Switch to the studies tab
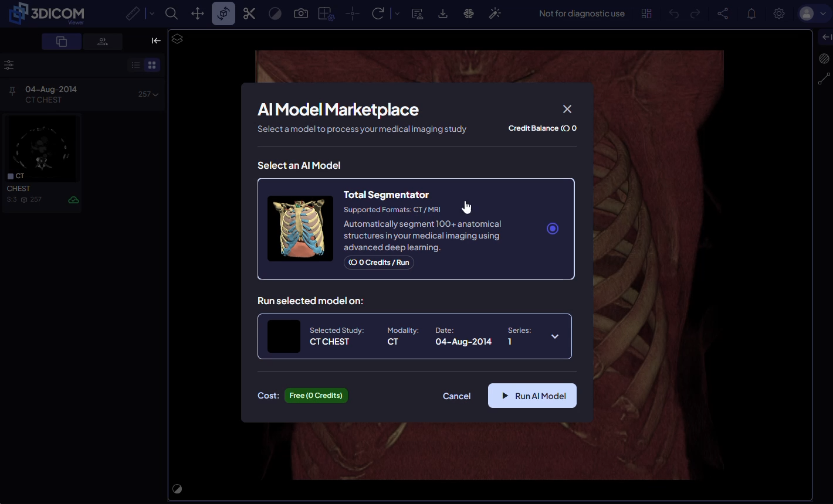The width and height of the screenshot is (833, 504). pos(62,41)
